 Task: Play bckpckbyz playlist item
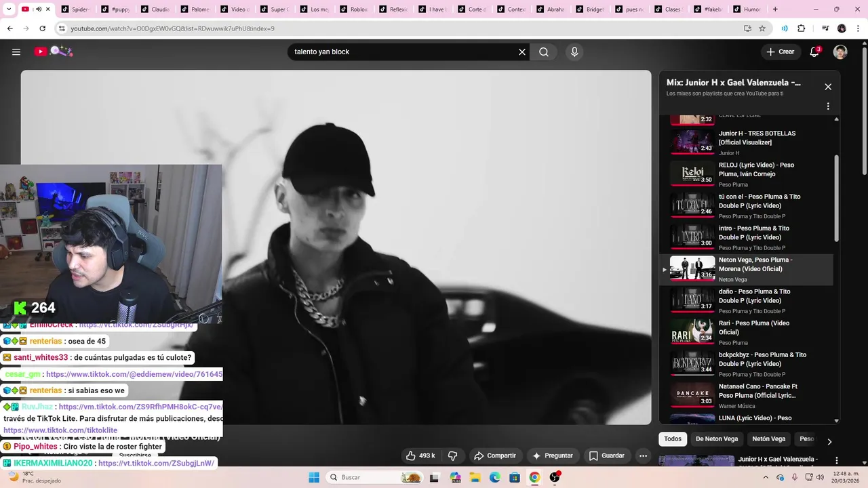746,364
